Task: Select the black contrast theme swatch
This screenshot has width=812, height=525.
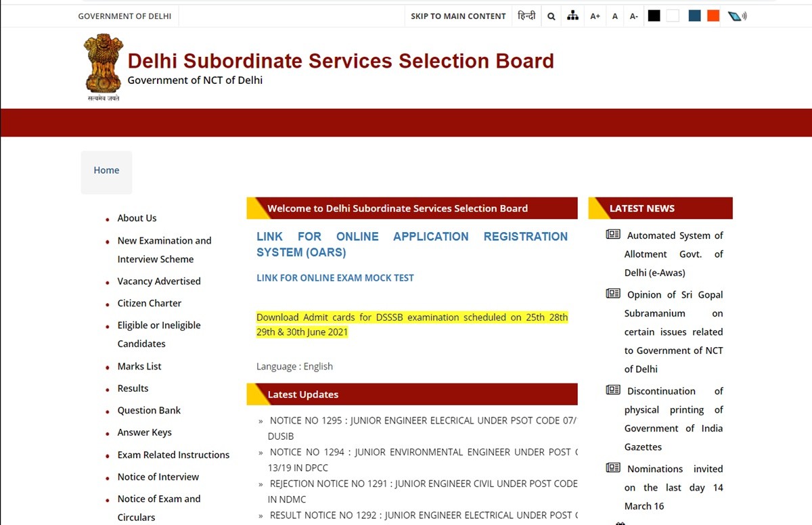Action: pos(654,16)
